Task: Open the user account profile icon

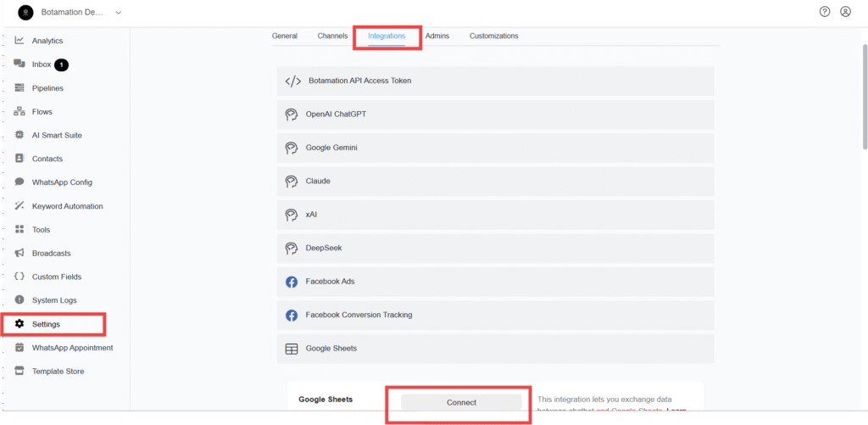Action: (x=845, y=12)
